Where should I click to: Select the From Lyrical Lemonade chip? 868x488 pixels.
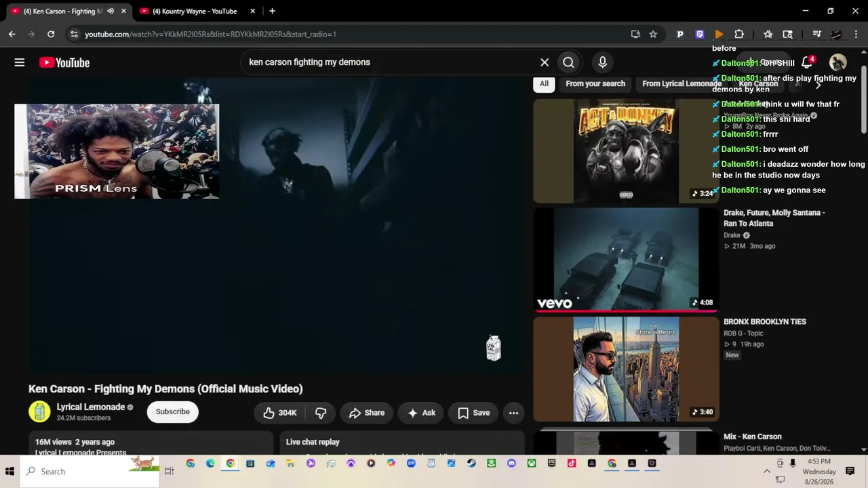point(682,83)
